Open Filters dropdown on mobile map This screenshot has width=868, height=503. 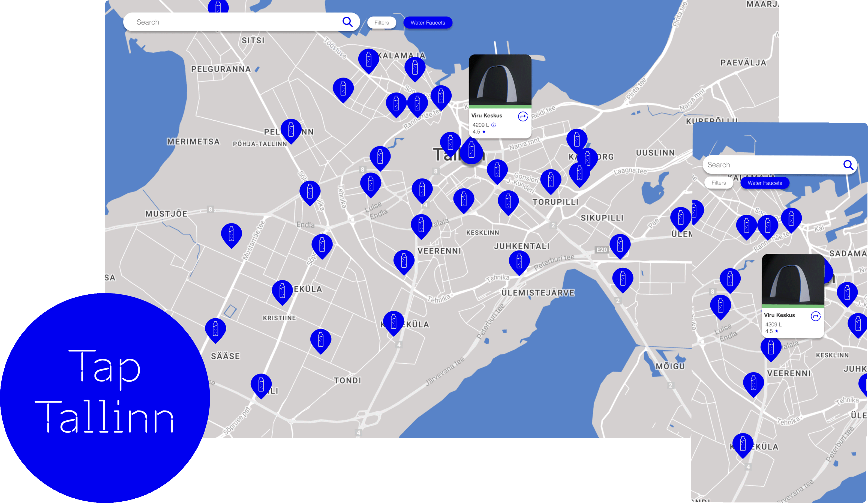[718, 183]
